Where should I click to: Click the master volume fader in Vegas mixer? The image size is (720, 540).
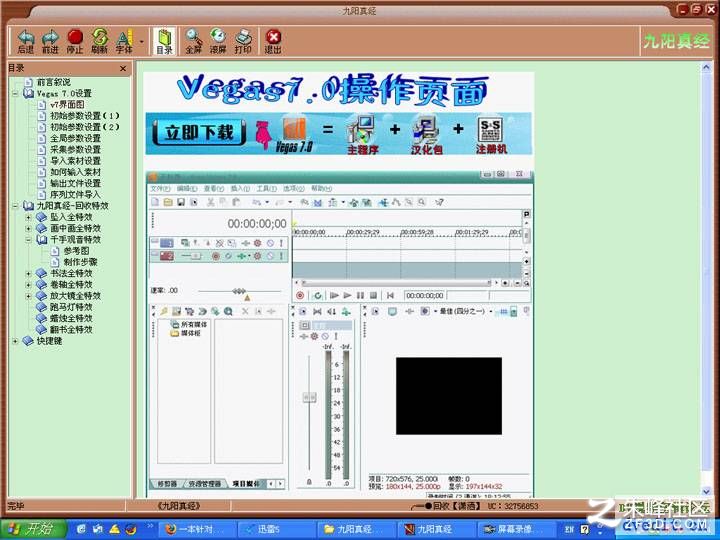pos(309,397)
